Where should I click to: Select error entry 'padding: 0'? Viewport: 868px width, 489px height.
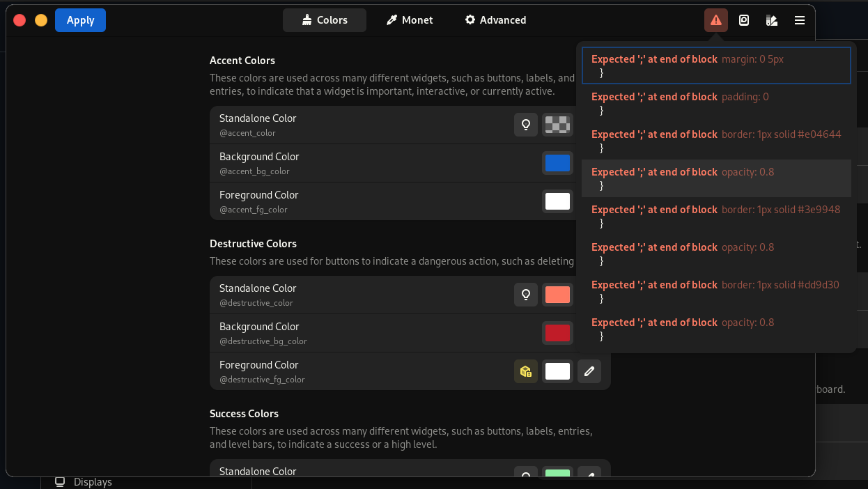click(716, 103)
